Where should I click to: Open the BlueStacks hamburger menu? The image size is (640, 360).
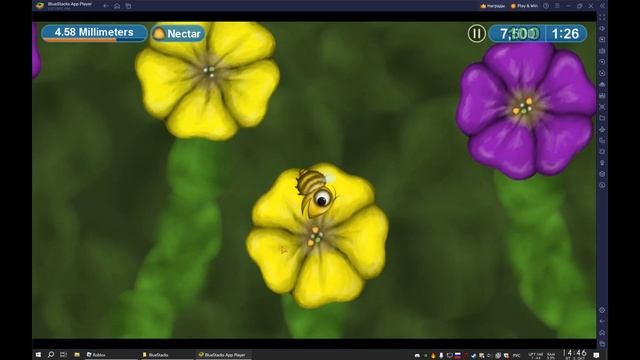(x=557, y=6)
